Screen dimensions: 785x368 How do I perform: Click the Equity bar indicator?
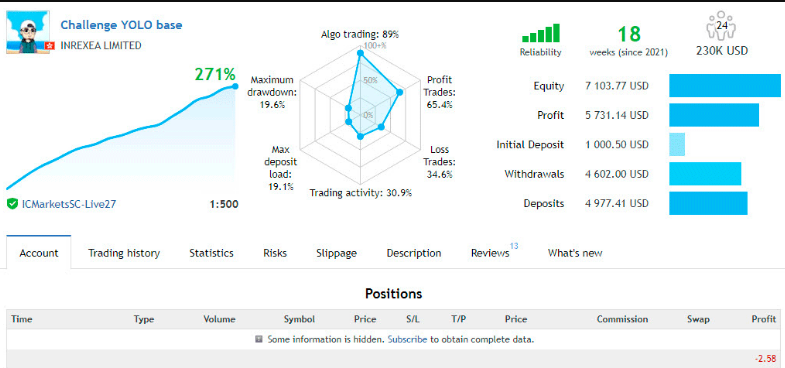coord(725,86)
